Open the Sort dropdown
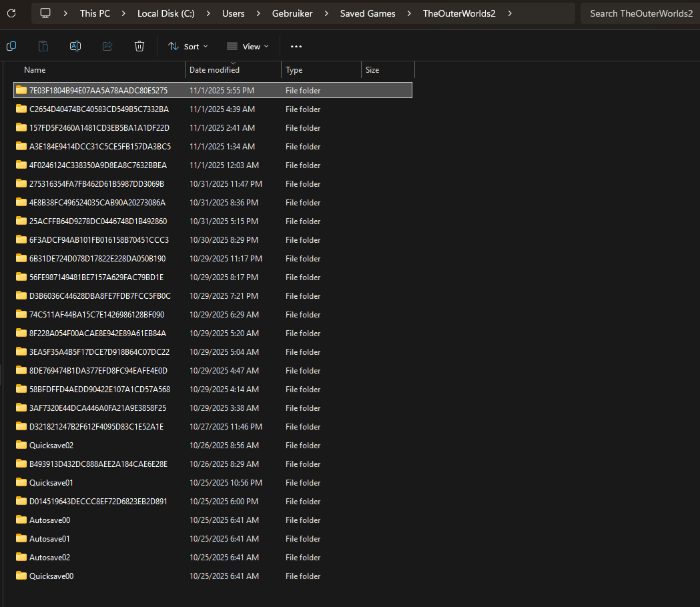This screenshot has width=700, height=607. click(188, 46)
